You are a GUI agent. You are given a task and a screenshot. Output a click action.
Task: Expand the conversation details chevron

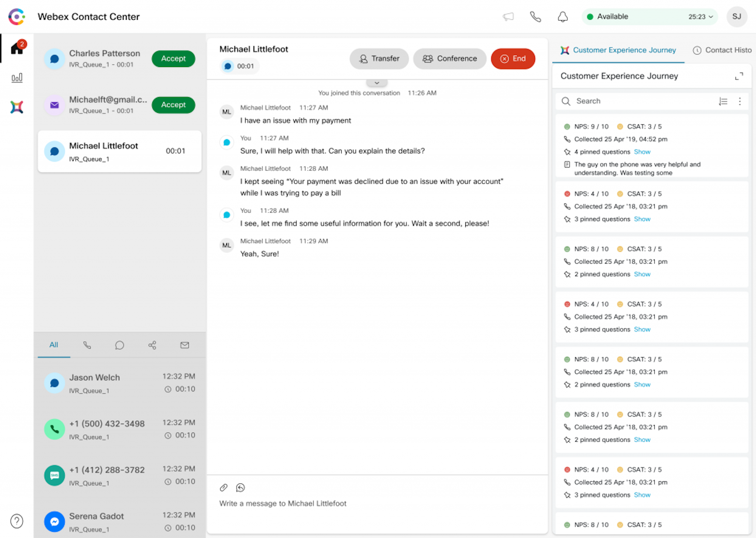[377, 82]
